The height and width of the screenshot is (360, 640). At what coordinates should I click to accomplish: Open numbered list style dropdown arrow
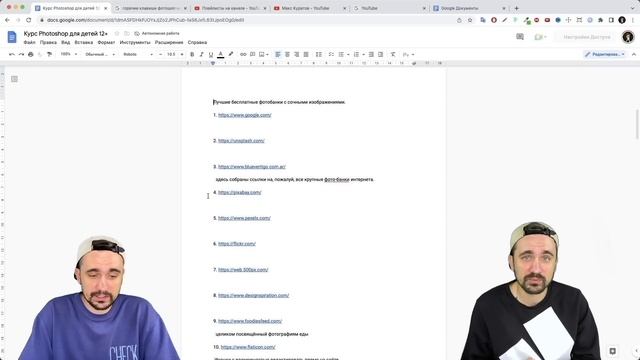pos(363,54)
